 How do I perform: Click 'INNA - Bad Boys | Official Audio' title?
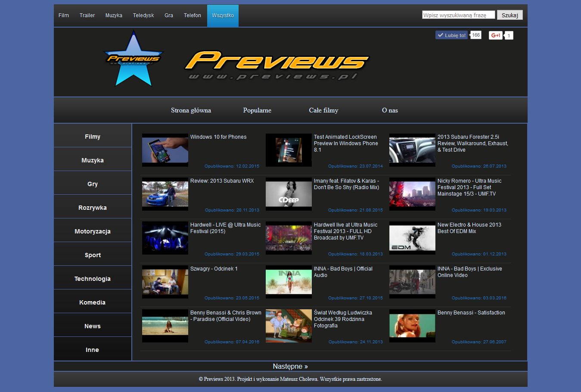[343, 272]
